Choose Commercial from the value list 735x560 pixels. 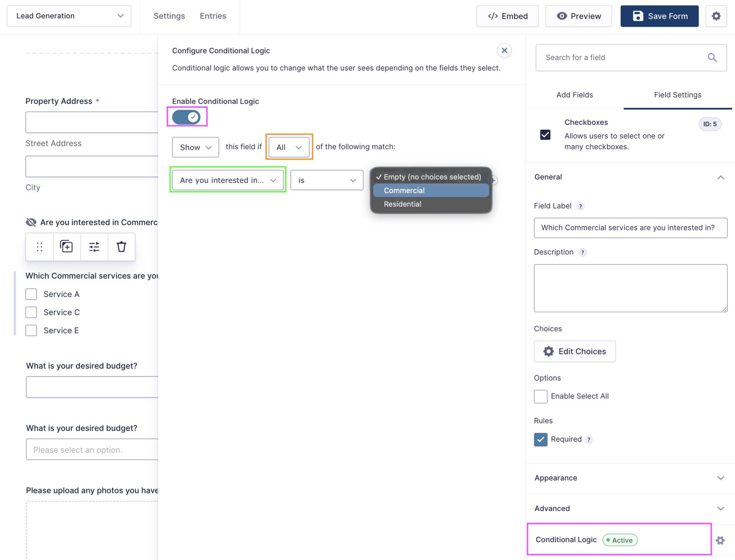point(404,191)
